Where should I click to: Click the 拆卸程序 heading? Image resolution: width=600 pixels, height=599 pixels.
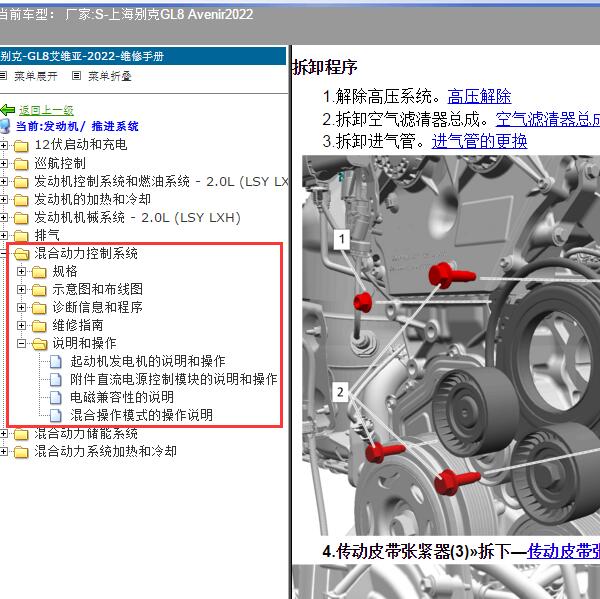[x=325, y=67]
